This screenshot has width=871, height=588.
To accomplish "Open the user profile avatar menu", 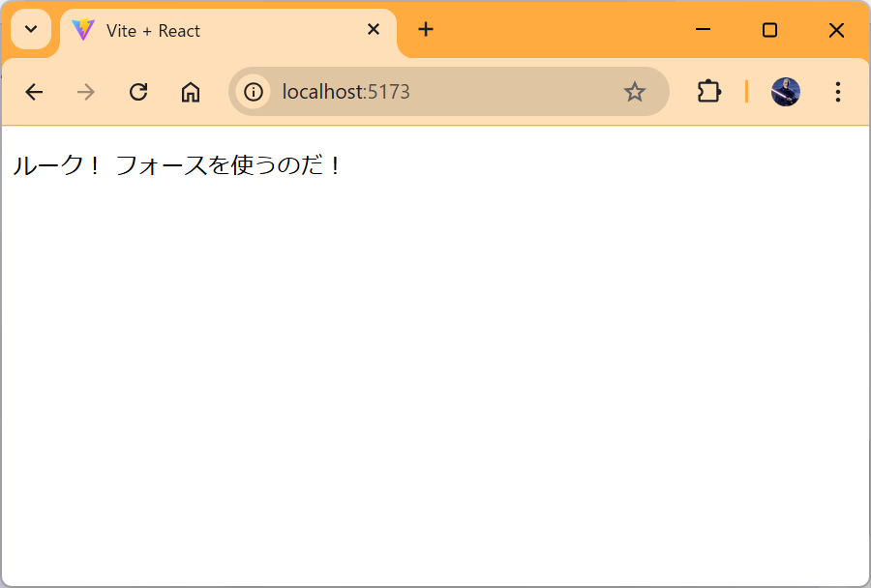I will point(785,92).
